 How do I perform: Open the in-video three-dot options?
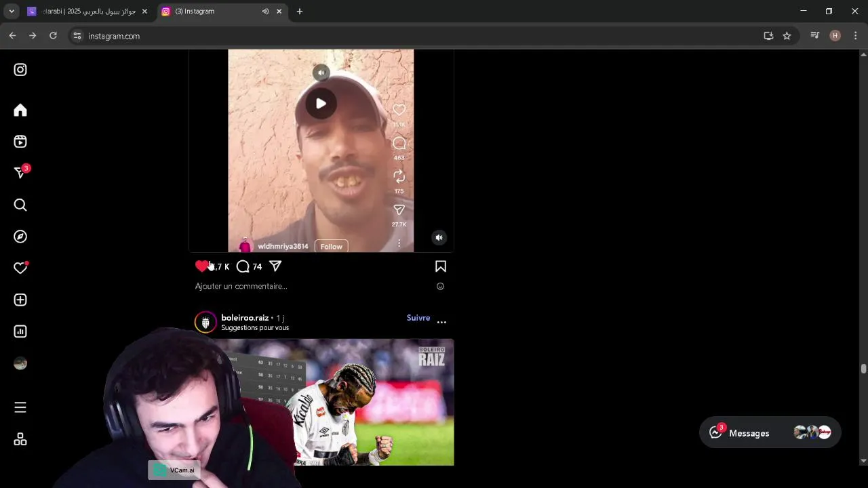(399, 243)
